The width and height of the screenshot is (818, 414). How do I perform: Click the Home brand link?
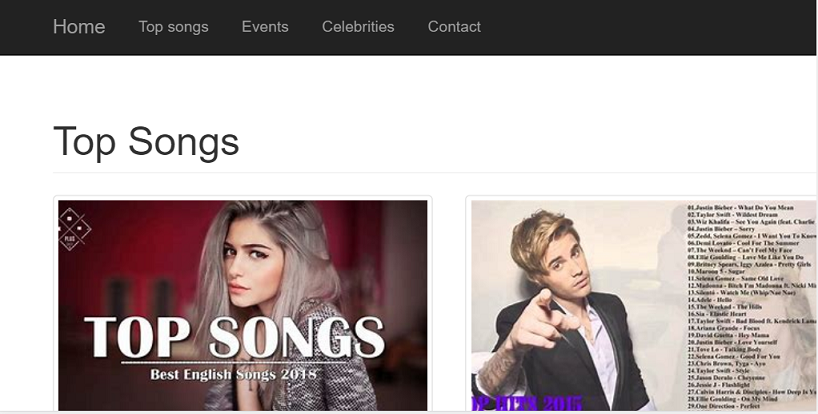[x=79, y=27]
